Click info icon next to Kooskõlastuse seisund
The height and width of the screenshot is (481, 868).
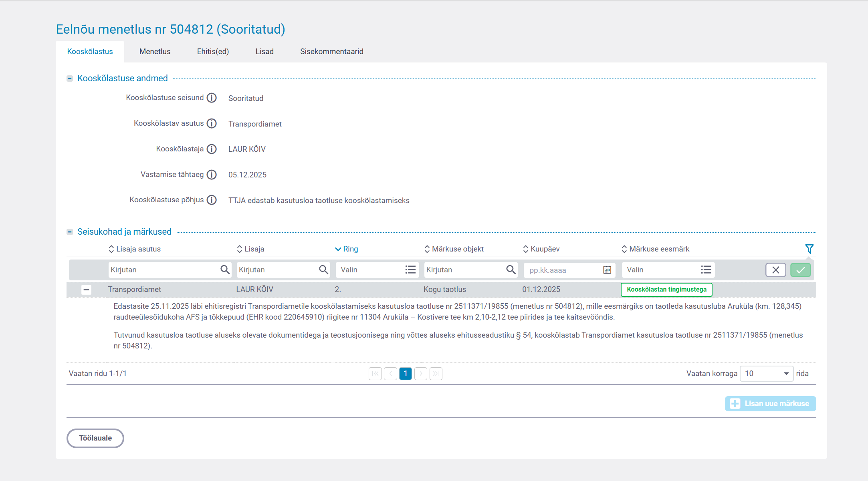pyautogui.click(x=212, y=98)
